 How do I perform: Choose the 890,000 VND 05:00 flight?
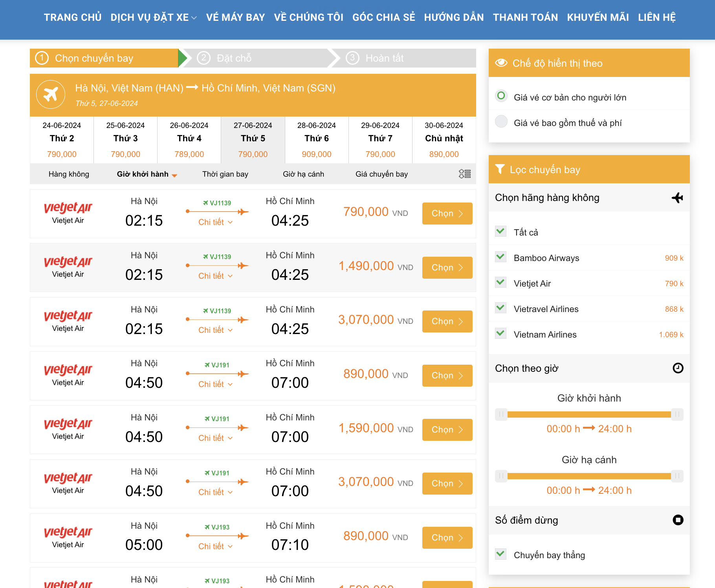coord(447,538)
